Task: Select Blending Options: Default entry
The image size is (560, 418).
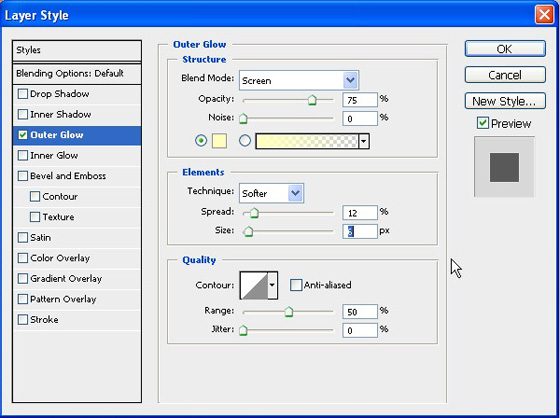Action: point(77,74)
